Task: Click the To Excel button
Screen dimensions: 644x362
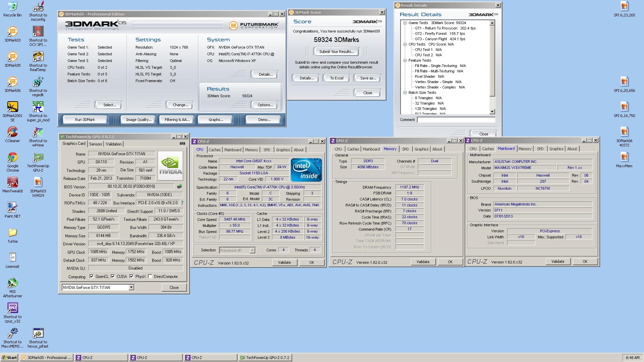Action: coord(336,78)
